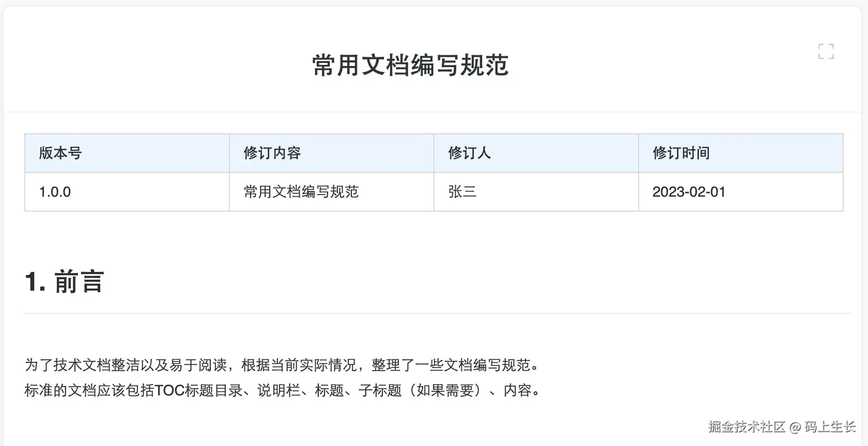Click the 修订人 column header

[469, 153]
